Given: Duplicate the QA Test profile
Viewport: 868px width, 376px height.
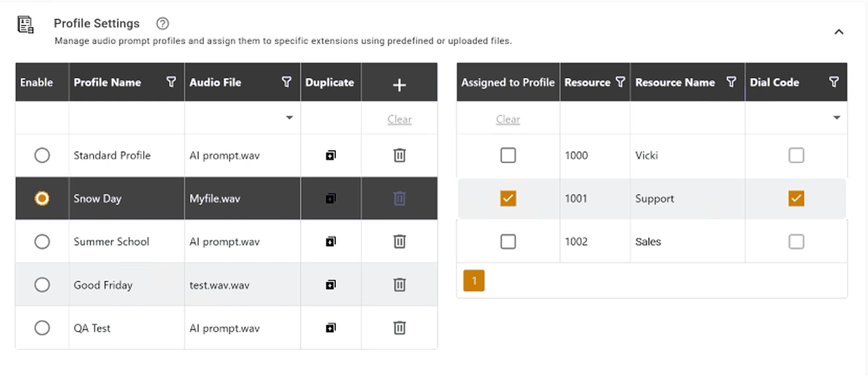Looking at the screenshot, I should pos(331,328).
